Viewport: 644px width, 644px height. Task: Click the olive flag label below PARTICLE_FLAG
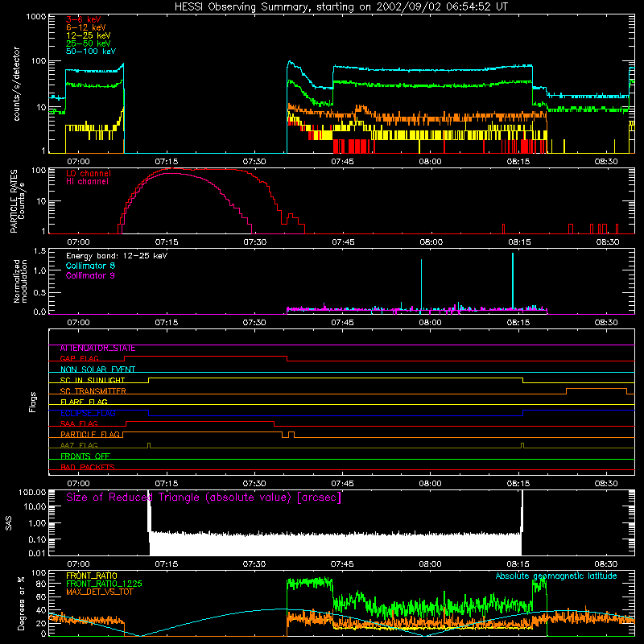coord(79,445)
